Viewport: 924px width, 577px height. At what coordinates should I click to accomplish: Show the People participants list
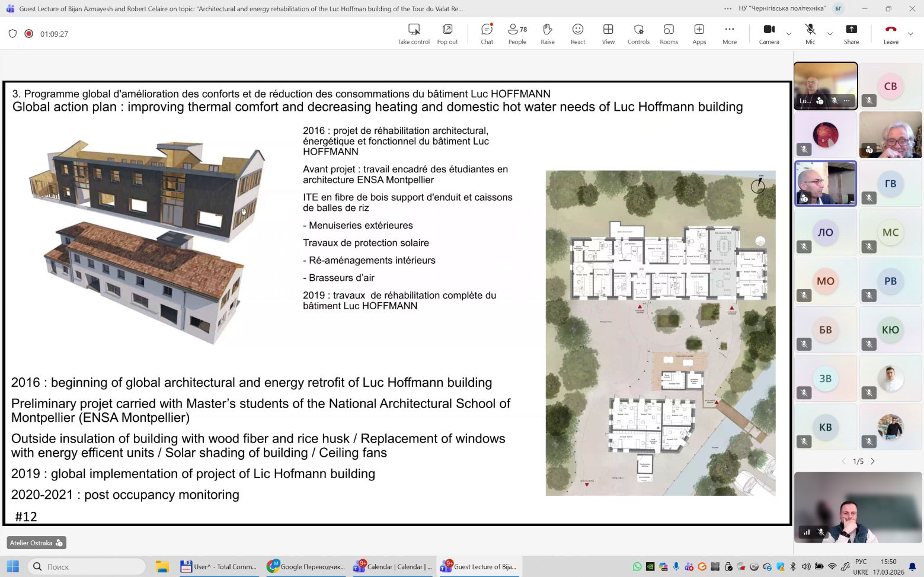pos(517,34)
